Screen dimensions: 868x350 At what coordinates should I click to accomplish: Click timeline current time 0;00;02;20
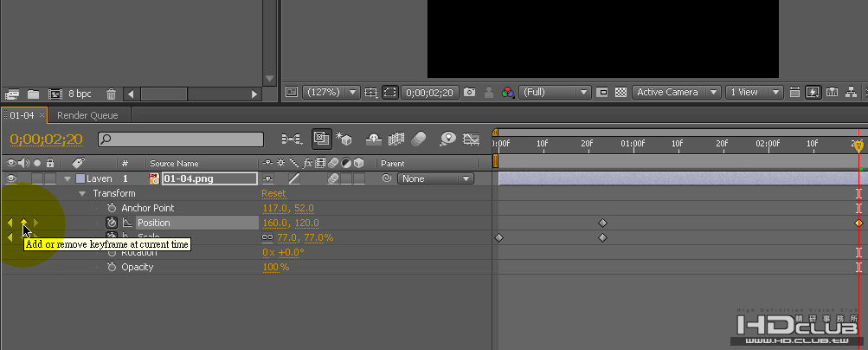[46, 139]
